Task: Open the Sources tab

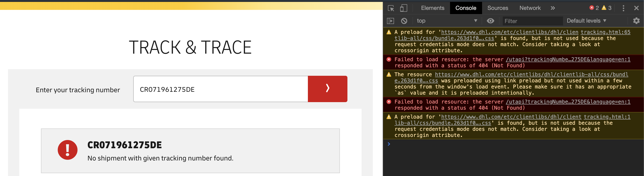Action: click(x=498, y=8)
